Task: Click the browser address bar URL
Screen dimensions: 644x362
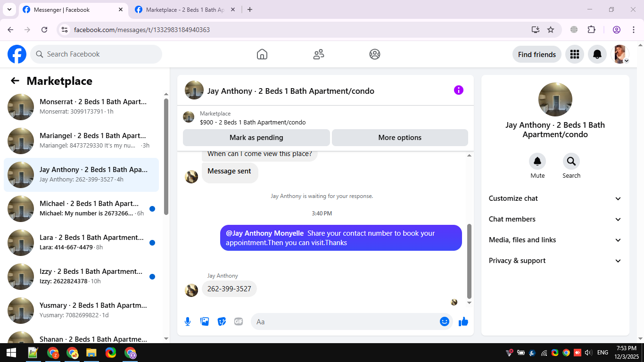Action: click(x=142, y=30)
